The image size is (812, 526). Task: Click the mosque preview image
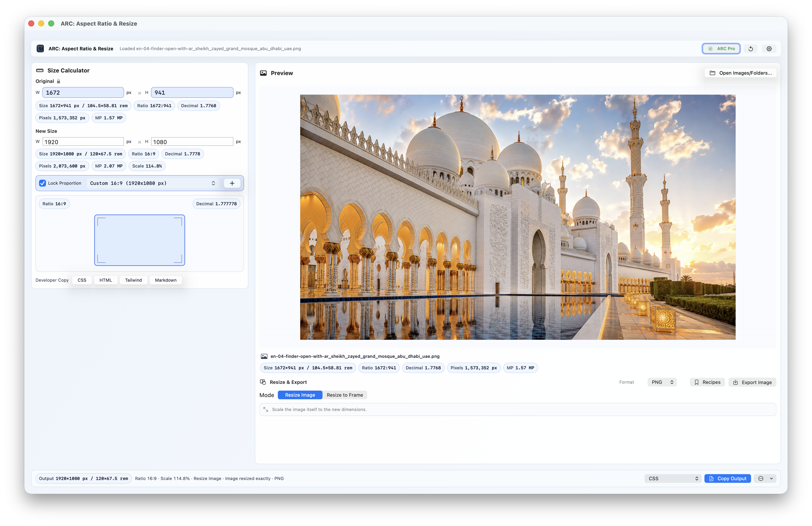point(517,217)
